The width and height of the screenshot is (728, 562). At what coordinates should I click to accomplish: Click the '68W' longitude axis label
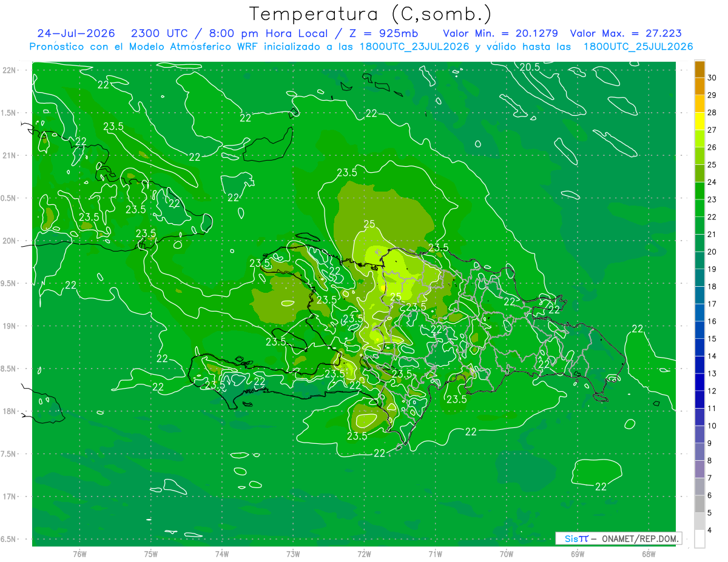click(x=649, y=554)
